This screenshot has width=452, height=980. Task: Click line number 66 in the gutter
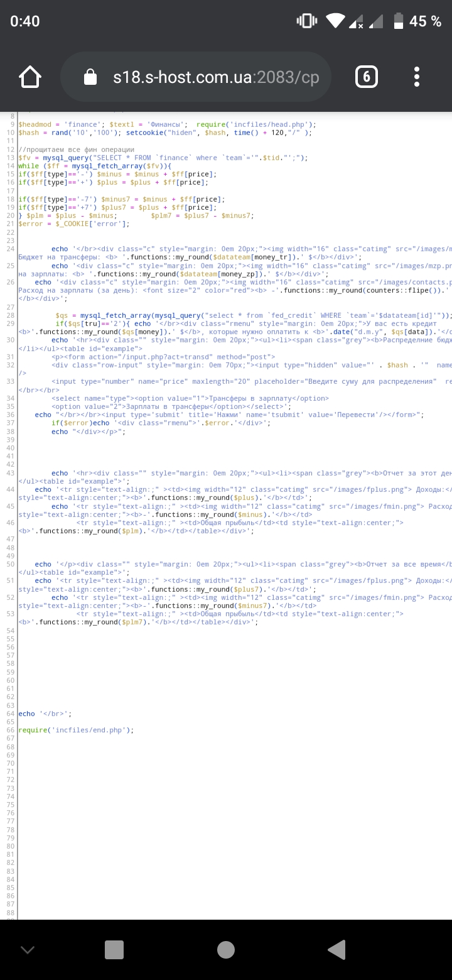(11, 730)
